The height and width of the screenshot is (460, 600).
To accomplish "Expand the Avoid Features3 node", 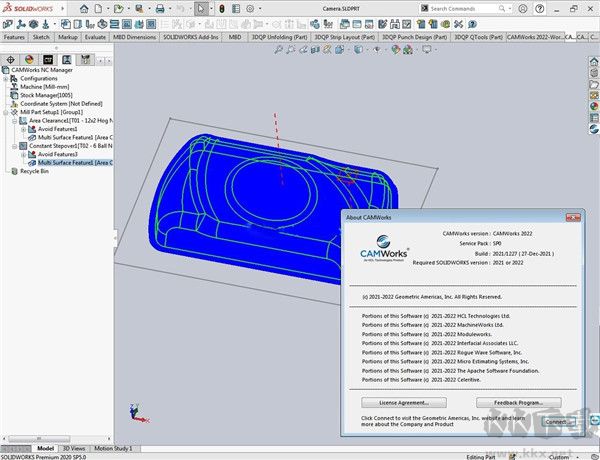I will pos(23,154).
